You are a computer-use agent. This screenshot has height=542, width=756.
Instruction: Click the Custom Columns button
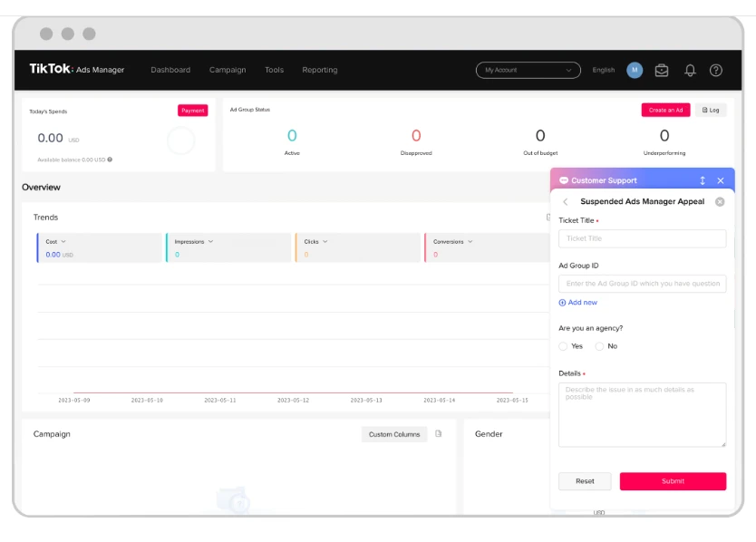(394, 434)
